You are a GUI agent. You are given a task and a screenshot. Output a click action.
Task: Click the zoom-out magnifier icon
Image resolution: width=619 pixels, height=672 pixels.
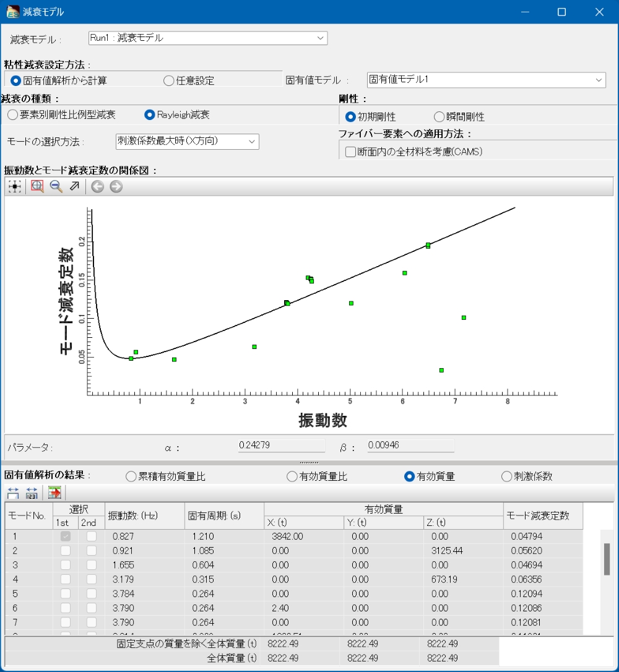[56, 186]
